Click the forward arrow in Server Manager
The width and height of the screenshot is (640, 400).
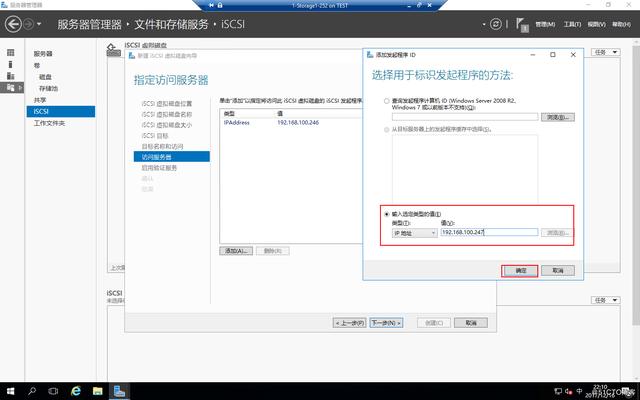28,24
